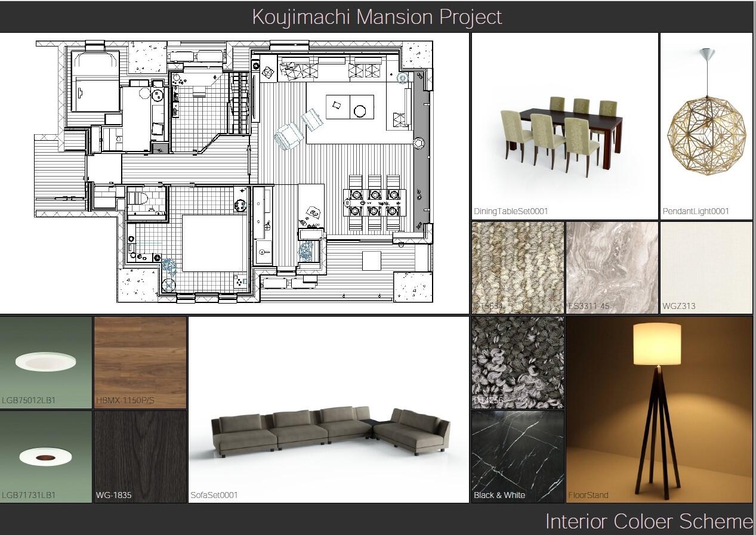The width and height of the screenshot is (756, 535).
Task: Click the apartment floor plan drawing
Action: [x=234, y=172]
